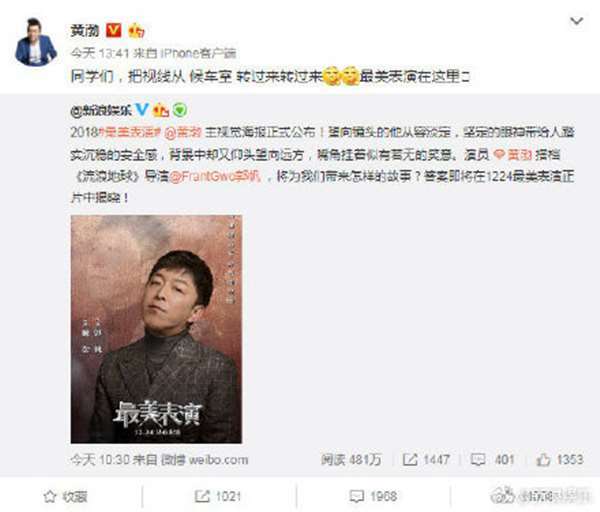Screen dimensions: 600x512
Task: Open the original post timestamp 今天 10:30
Action: point(100,460)
